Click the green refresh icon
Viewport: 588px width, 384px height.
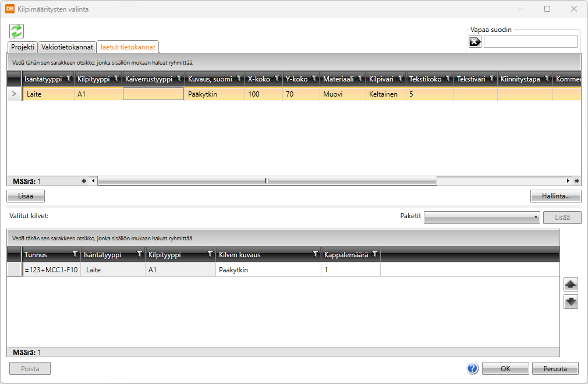coord(16,31)
